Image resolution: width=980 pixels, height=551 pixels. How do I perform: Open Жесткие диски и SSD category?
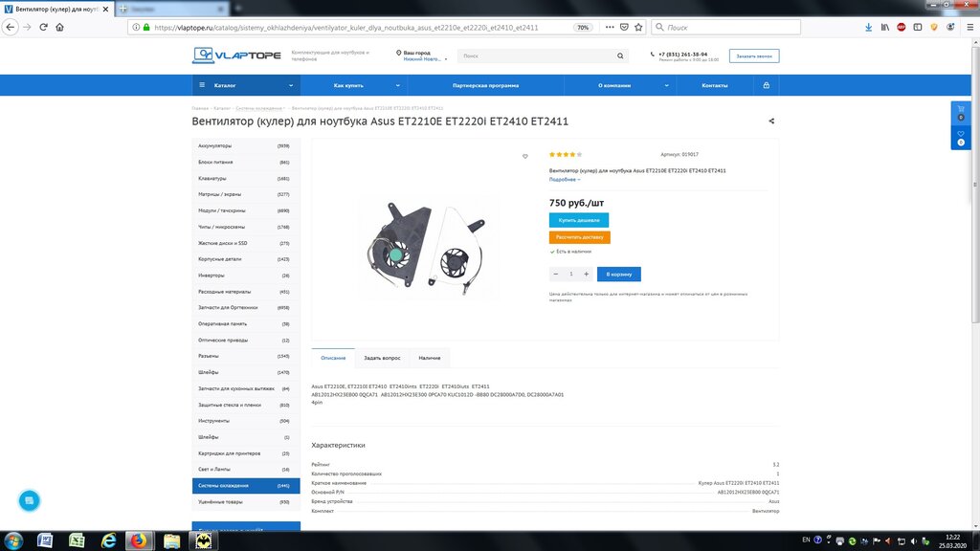246,243
